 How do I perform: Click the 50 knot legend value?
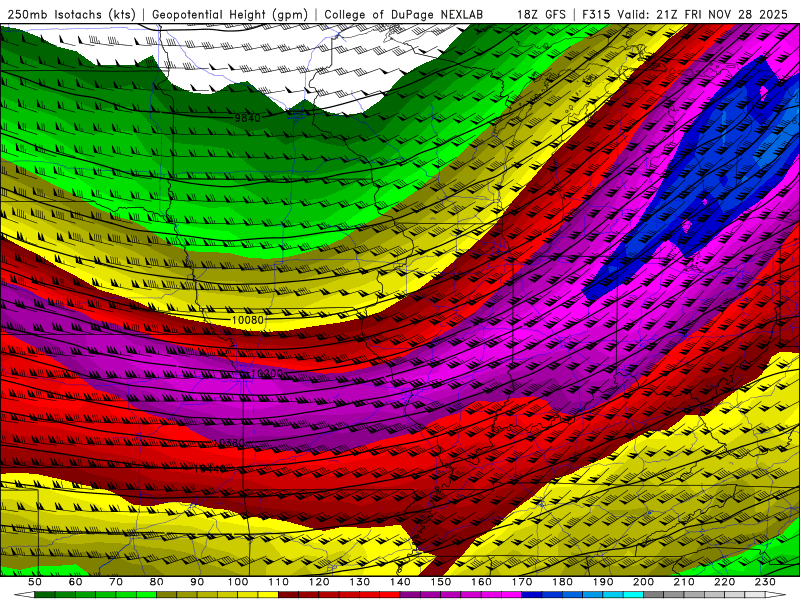click(x=35, y=582)
